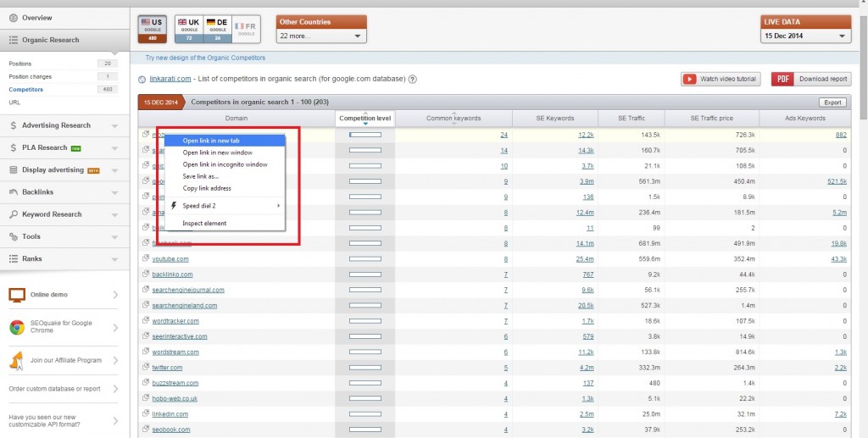Expand the PLA Research section arrow
This screenshot has width=868, height=438.
tap(114, 148)
